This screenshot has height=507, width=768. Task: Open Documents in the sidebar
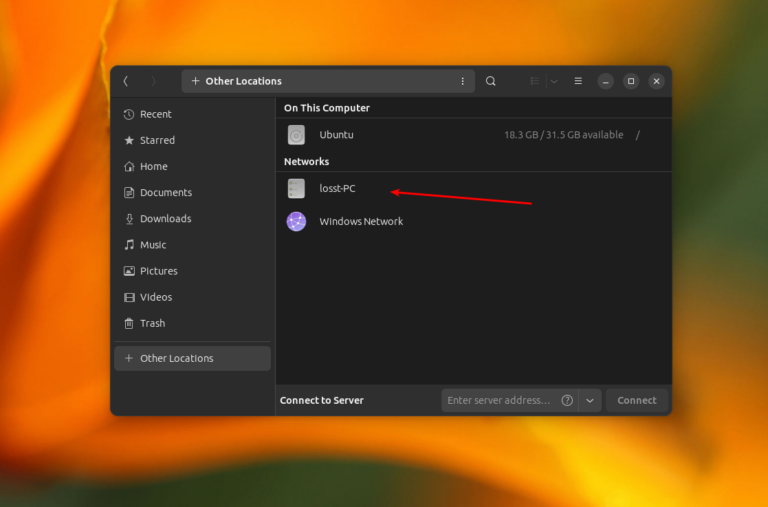192,193
